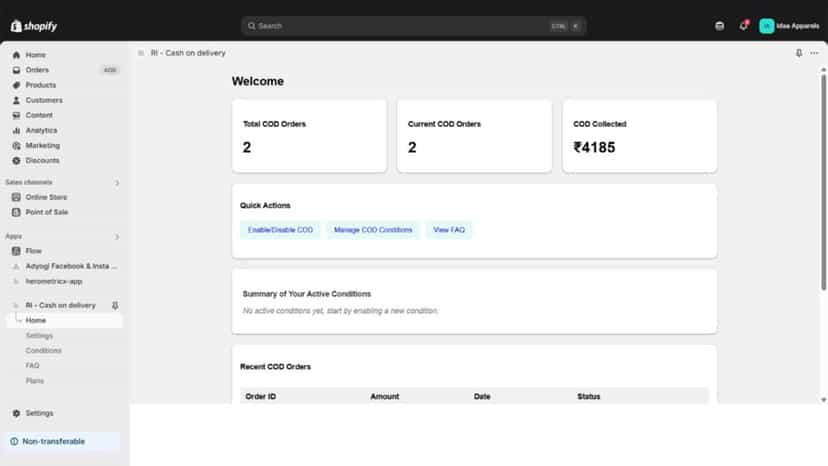828x466 pixels.
Task: Click Enable/Disable COD button
Action: point(280,230)
